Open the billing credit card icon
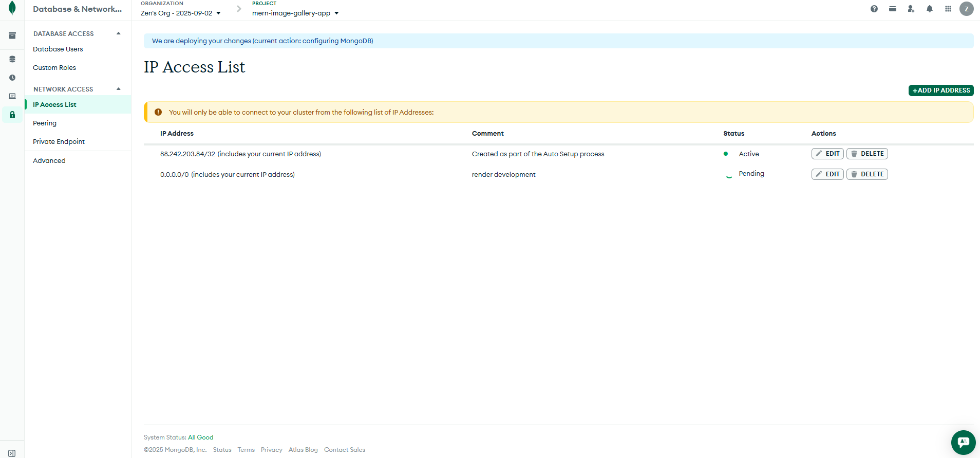Screen dimensions: 980x458 892,9
